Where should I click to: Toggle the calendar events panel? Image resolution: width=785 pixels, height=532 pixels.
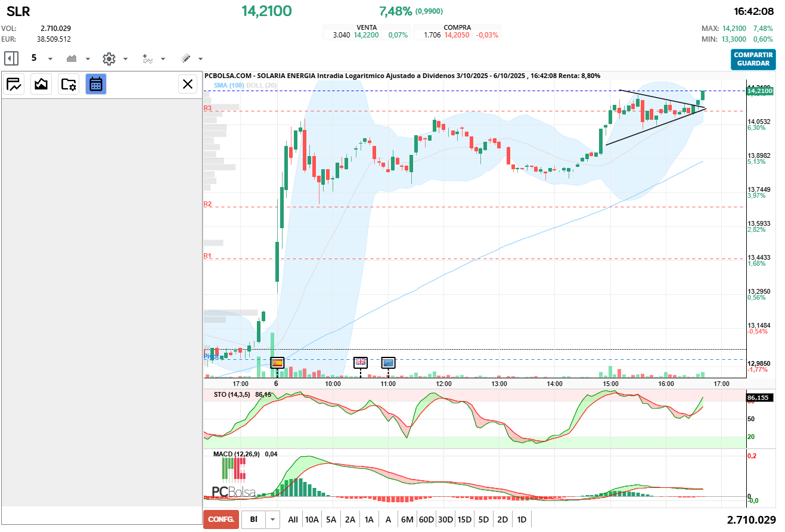tap(95, 84)
